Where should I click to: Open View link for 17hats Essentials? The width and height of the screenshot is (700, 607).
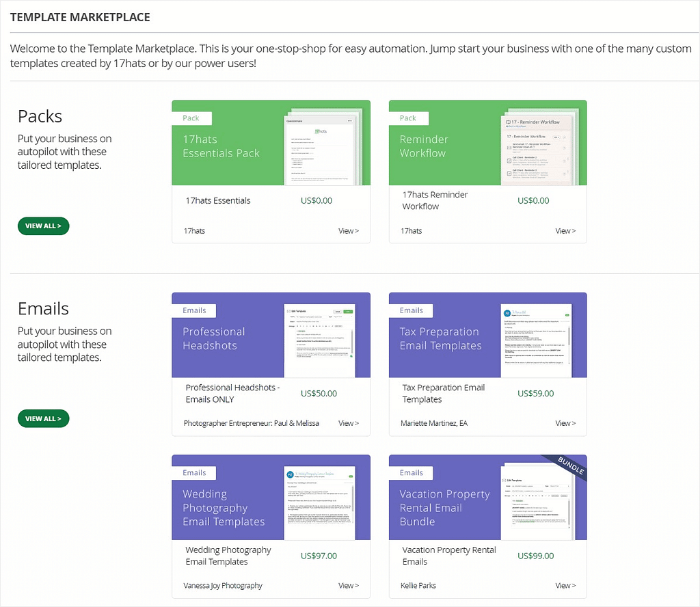348,231
